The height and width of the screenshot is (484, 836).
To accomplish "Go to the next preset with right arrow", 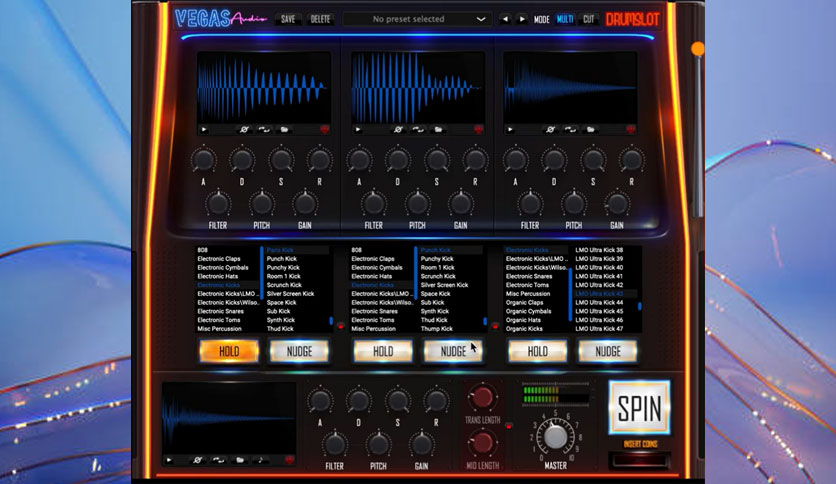I will 522,19.
